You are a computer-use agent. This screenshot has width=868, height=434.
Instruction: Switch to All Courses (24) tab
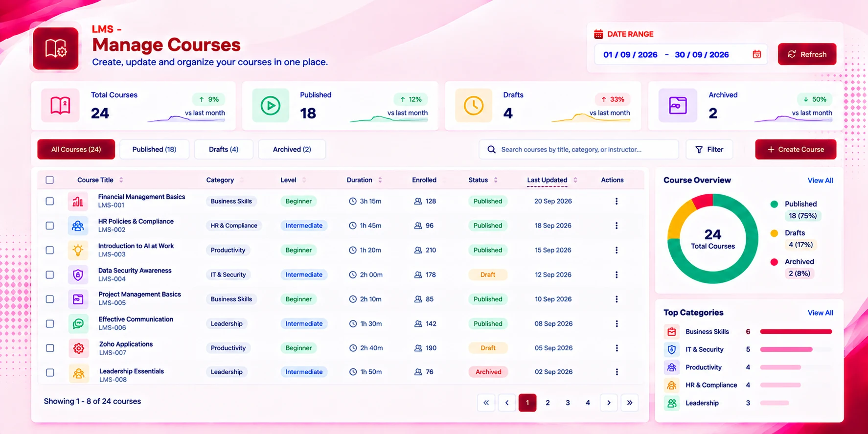[x=76, y=149]
